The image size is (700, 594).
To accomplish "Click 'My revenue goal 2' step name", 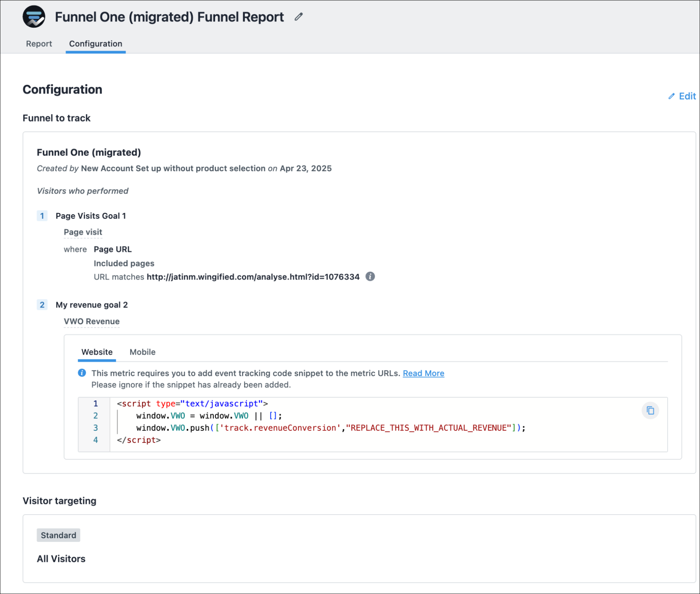I will click(x=92, y=305).
